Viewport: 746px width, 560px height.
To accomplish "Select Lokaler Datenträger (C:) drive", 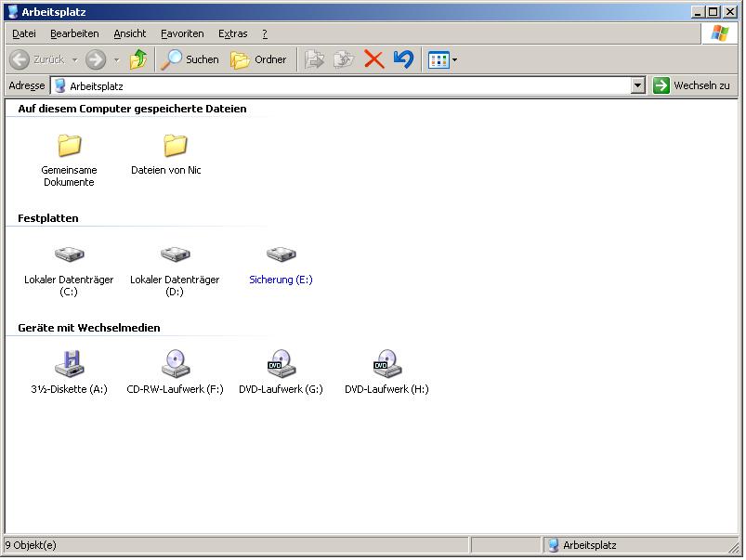I will (x=69, y=272).
